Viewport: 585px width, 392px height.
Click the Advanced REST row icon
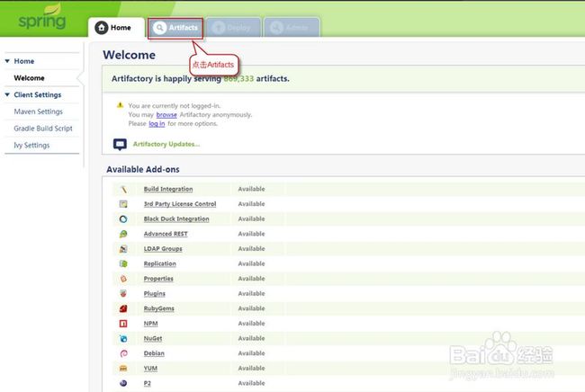coord(123,234)
